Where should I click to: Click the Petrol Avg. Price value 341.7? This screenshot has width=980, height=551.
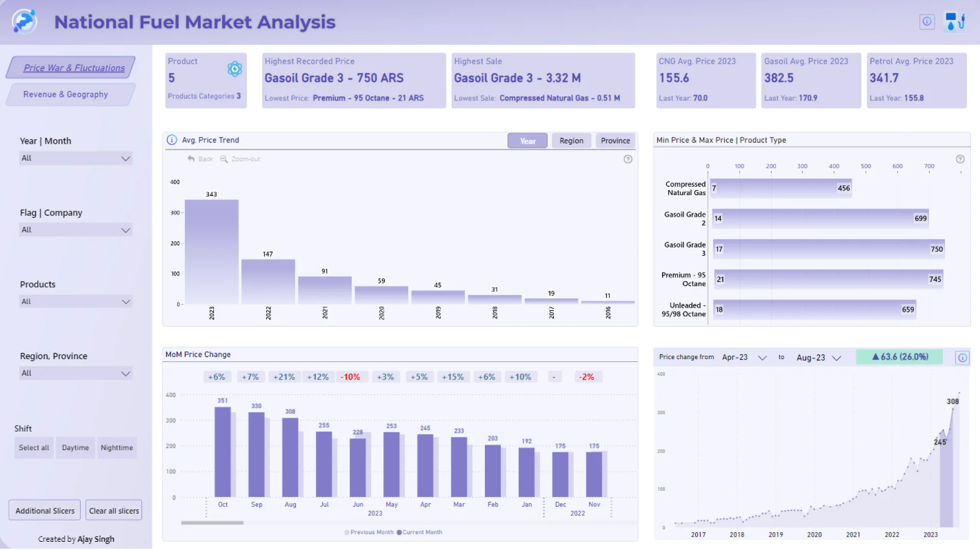pyautogui.click(x=884, y=78)
